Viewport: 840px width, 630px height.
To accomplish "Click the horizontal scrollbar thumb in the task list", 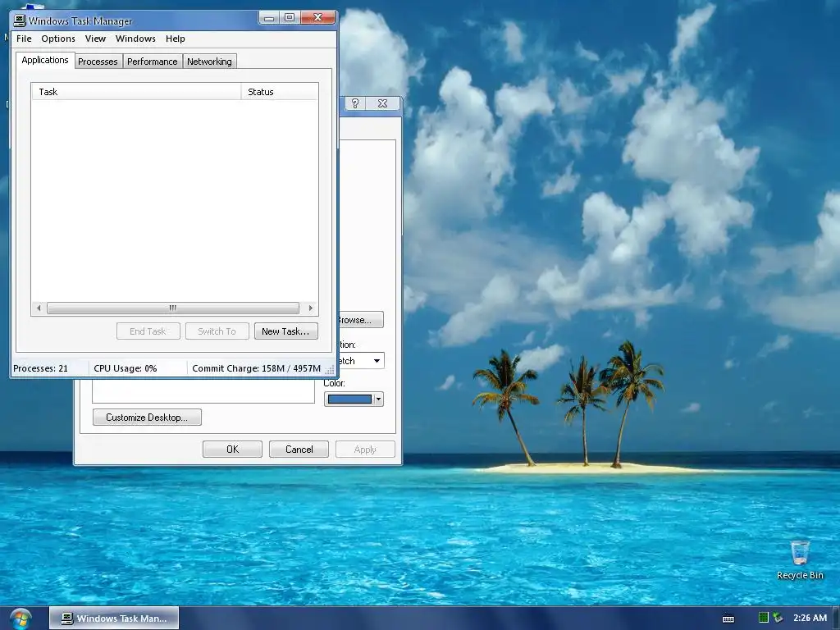I will pos(173,308).
